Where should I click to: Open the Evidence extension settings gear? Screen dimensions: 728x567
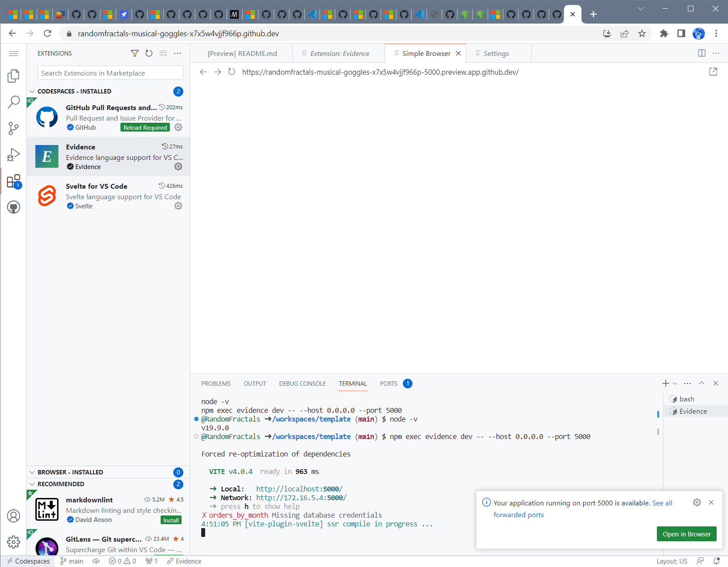coord(178,166)
